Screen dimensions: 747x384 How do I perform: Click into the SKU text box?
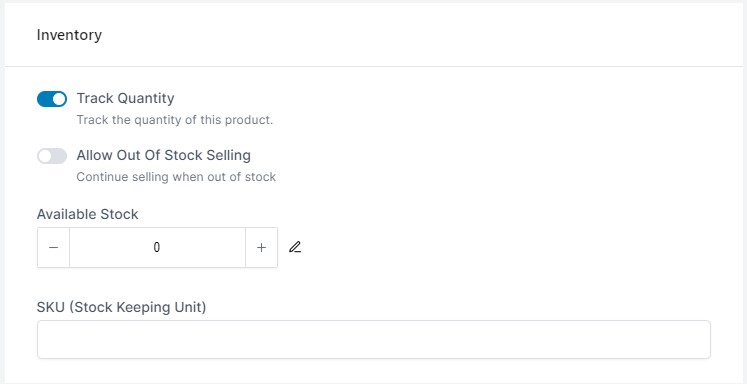click(374, 339)
